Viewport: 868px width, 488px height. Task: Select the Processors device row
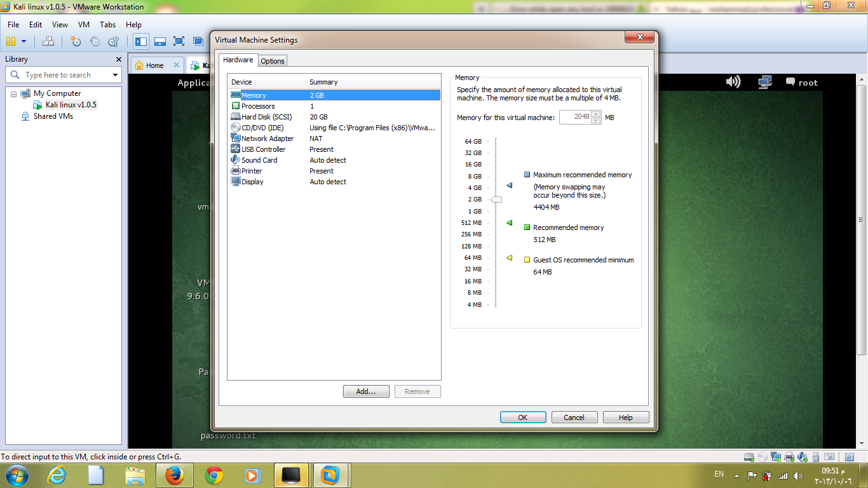[x=335, y=106]
